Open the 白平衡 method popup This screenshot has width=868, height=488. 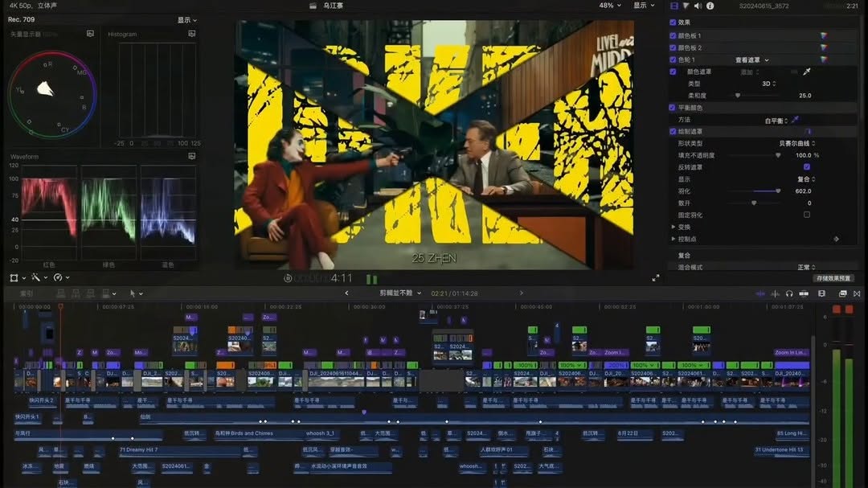pyautogui.click(x=776, y=121)
